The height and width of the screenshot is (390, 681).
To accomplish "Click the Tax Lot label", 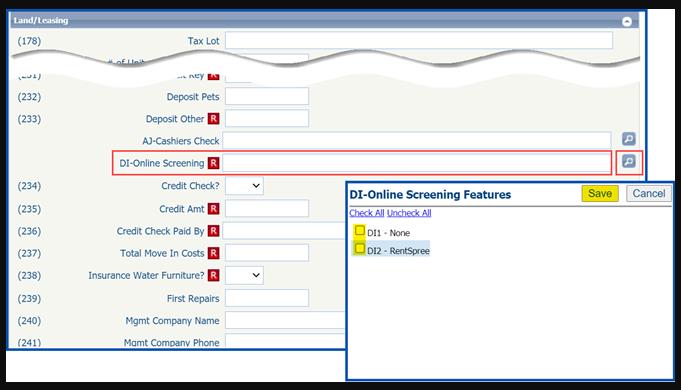I will (x=203, y=41).
